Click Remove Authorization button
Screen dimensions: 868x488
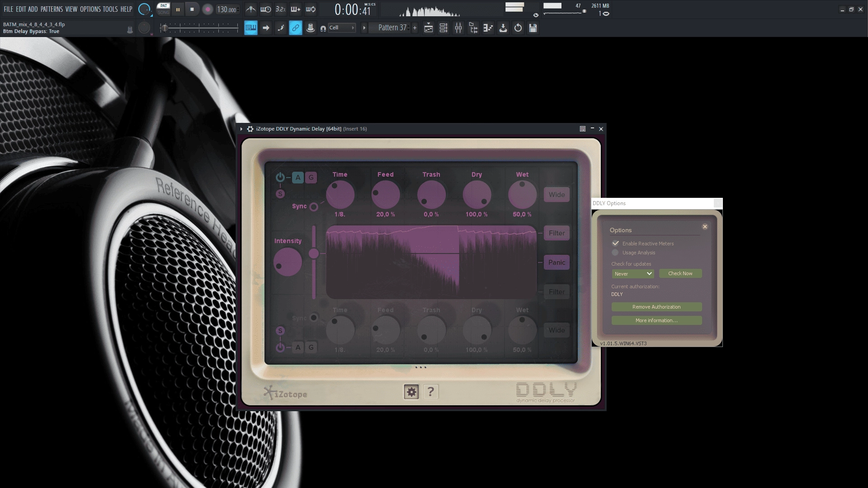(x=656, y=307)
